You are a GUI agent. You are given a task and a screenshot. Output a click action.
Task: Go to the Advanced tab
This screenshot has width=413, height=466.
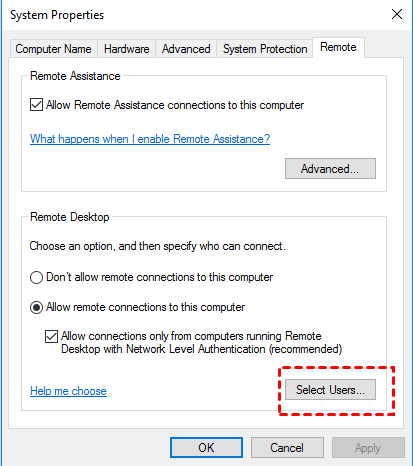pos(186,49)
